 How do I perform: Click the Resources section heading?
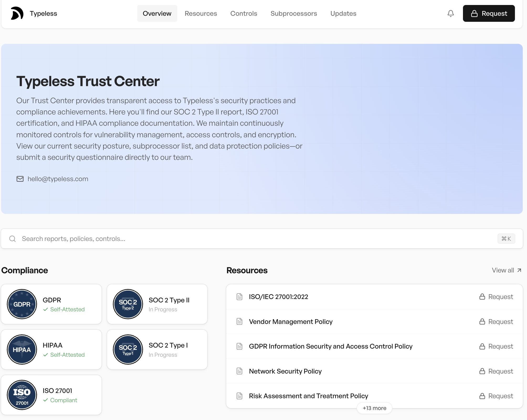tap(247, 270)
